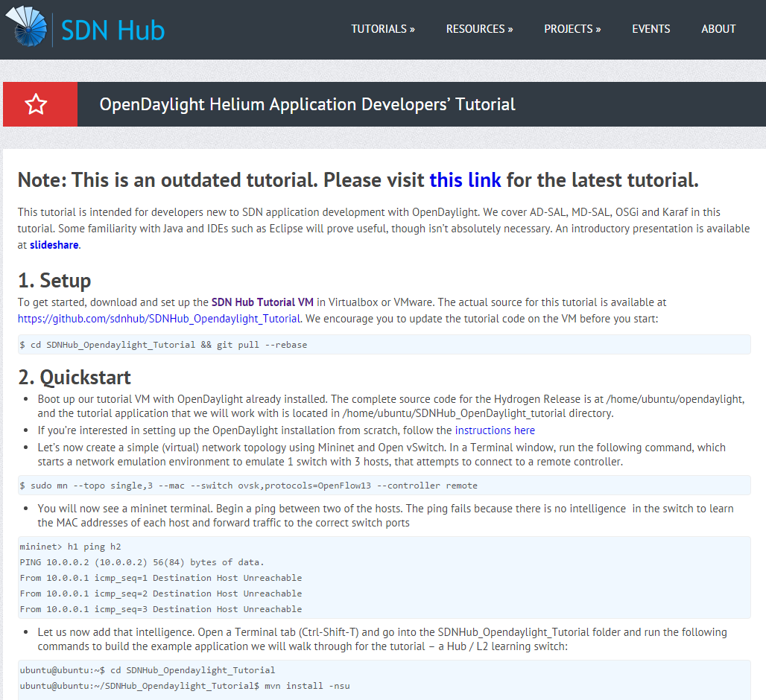The image size is (766, 700).
Task: Open the PROJECTS dropdown menu
Action: coord(572,29)
